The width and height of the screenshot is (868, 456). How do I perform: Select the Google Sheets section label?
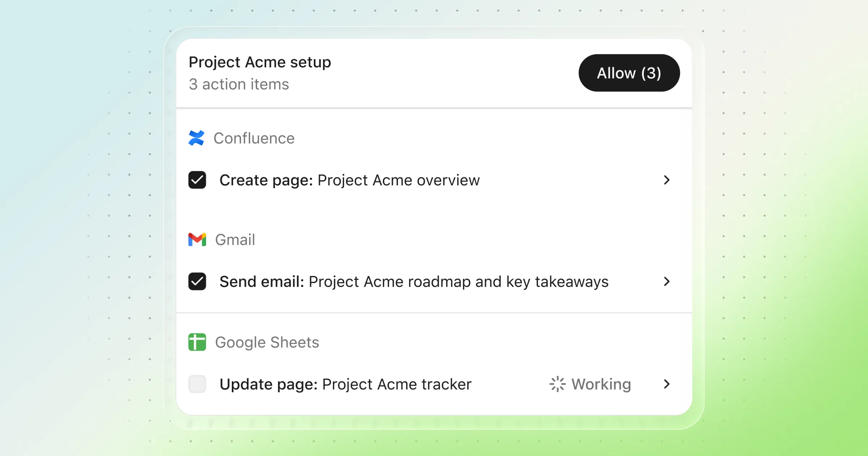(x=267, y=342)
